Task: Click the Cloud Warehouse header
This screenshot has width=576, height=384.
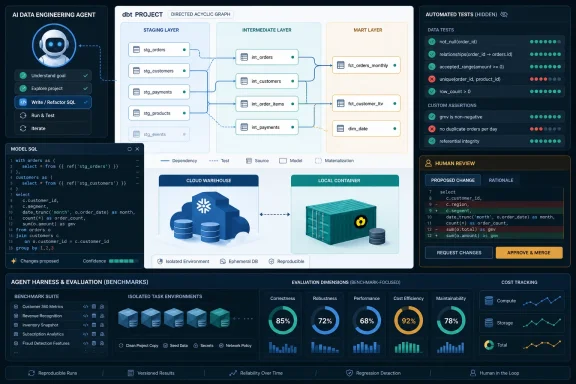Action: [209, 180]
